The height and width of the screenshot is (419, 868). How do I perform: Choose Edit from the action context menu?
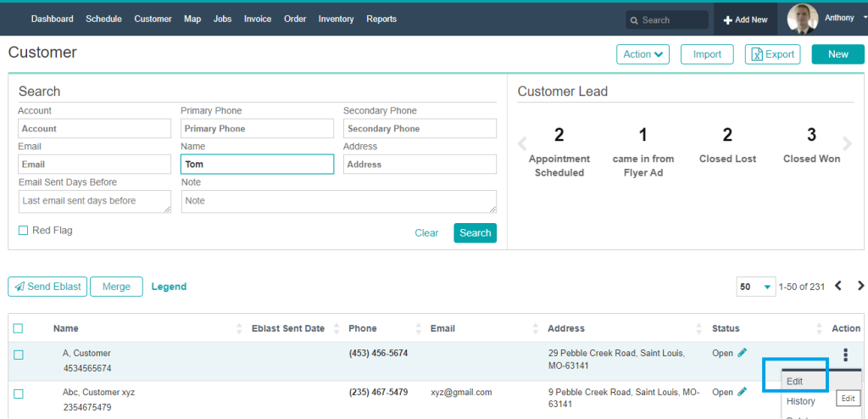[794, 382]
